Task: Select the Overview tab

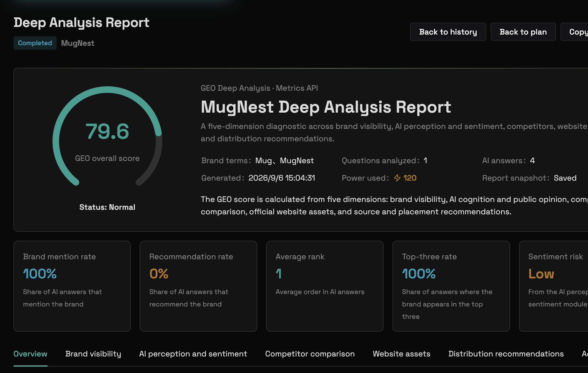Action: click(x=30, y=354)
